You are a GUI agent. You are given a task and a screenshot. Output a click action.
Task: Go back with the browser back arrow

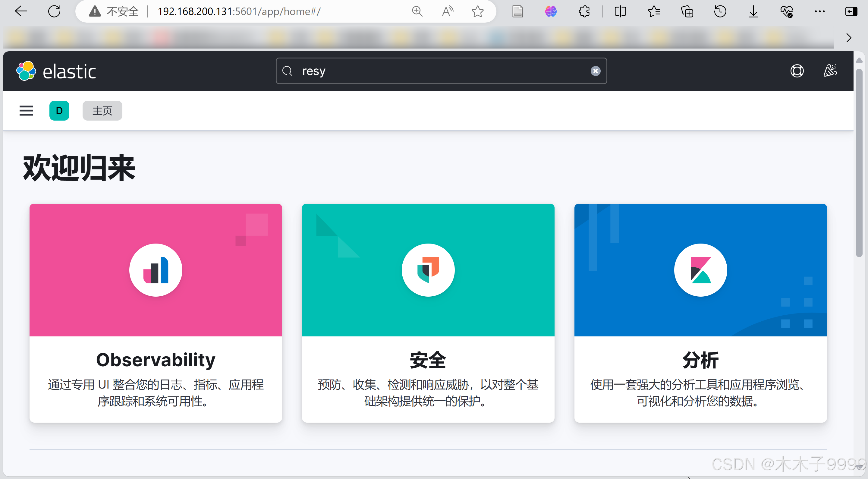click(21, 11)
